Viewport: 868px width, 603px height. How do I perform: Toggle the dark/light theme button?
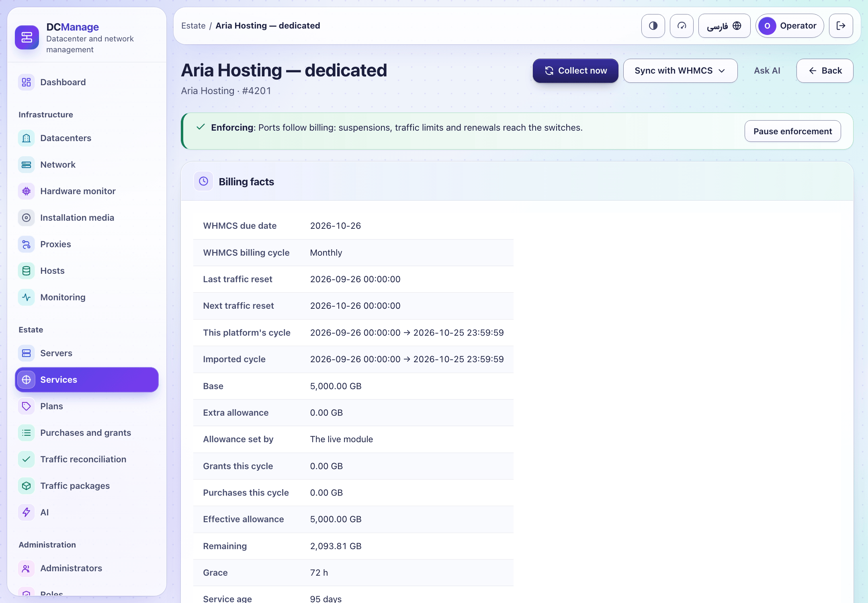653,26
